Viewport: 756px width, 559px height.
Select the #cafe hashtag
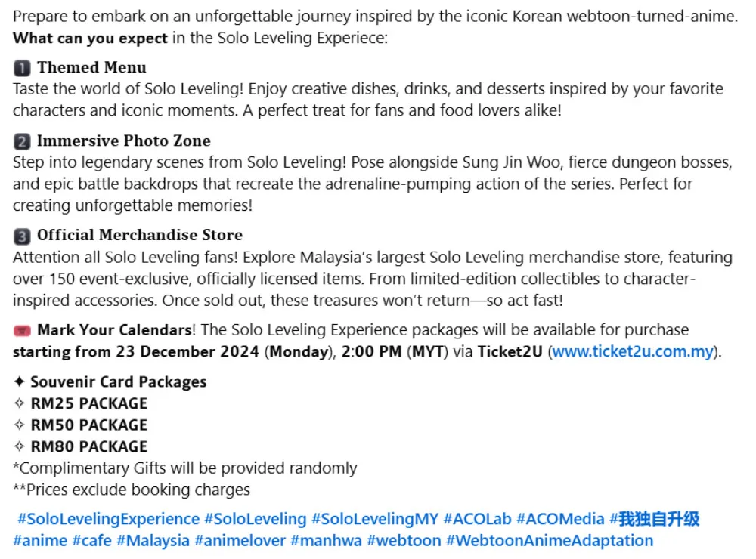(x=91, y=541)
